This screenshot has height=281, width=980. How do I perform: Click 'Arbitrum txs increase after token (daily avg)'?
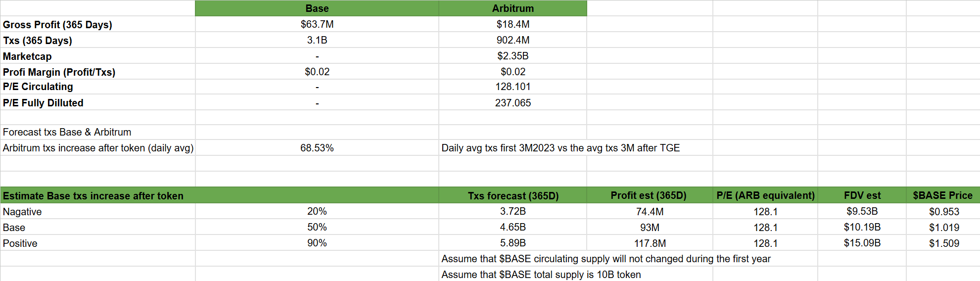pyautogui.click(x=98, y=148)
